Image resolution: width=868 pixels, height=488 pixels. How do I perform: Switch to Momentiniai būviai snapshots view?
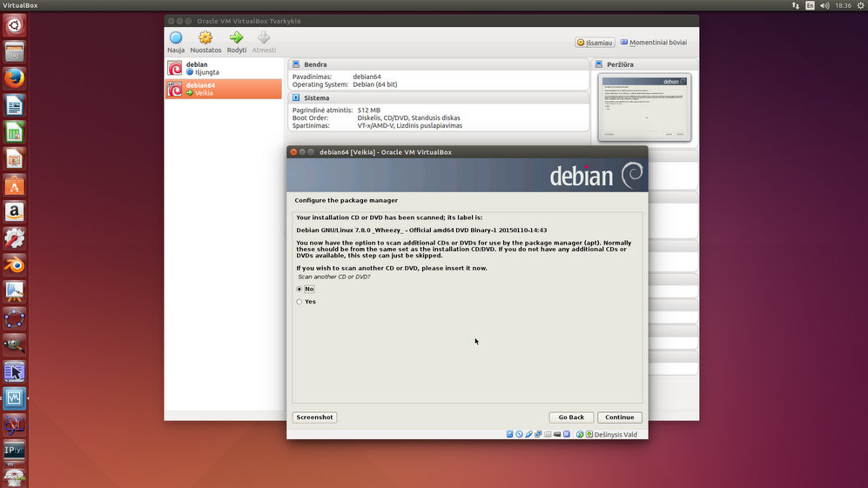pos(653,42)
